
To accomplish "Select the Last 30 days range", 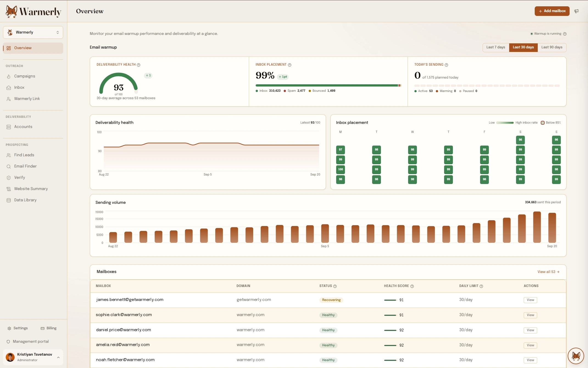I will pos(523,47).
